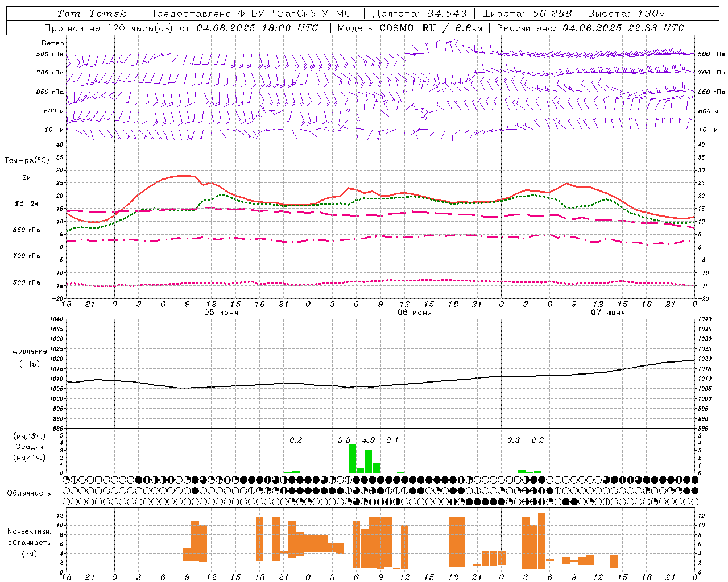Click the 0.3 precipitation total
Screen dimensions: 728x582
514,440
